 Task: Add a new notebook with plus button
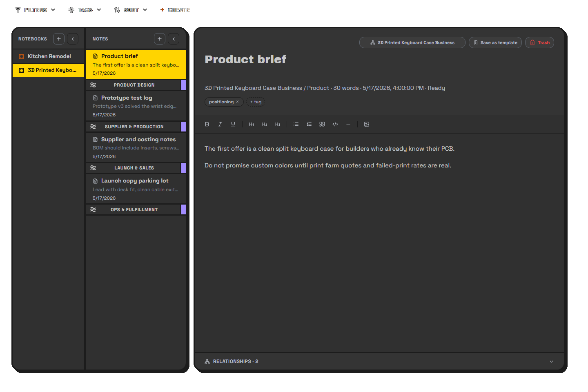pyautogui.click(x=59, y=39)
